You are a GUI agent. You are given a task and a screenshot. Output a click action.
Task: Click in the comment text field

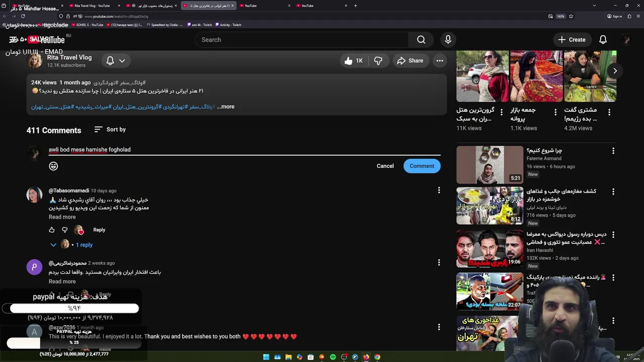pyautogui.click(x=244, y=150)
